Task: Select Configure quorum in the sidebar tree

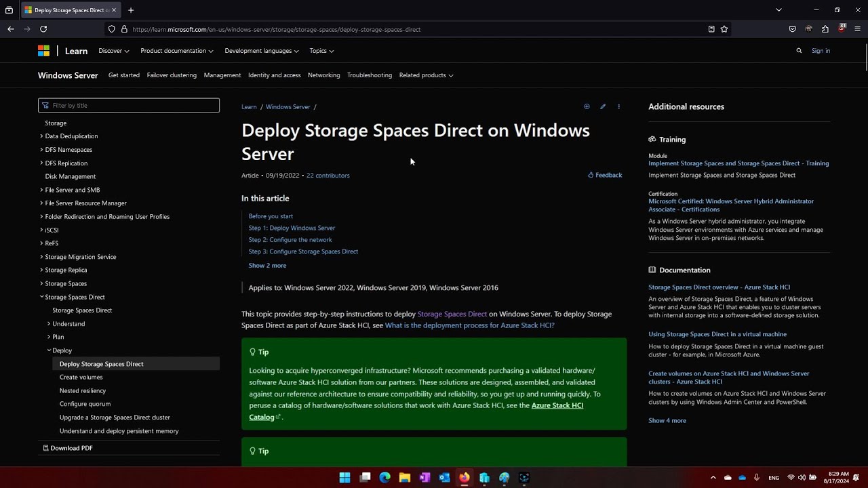Action: point(85,404)
